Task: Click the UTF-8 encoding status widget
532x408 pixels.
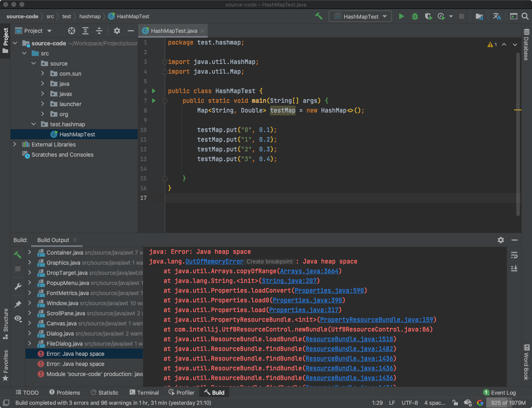Action: point(410,403)
